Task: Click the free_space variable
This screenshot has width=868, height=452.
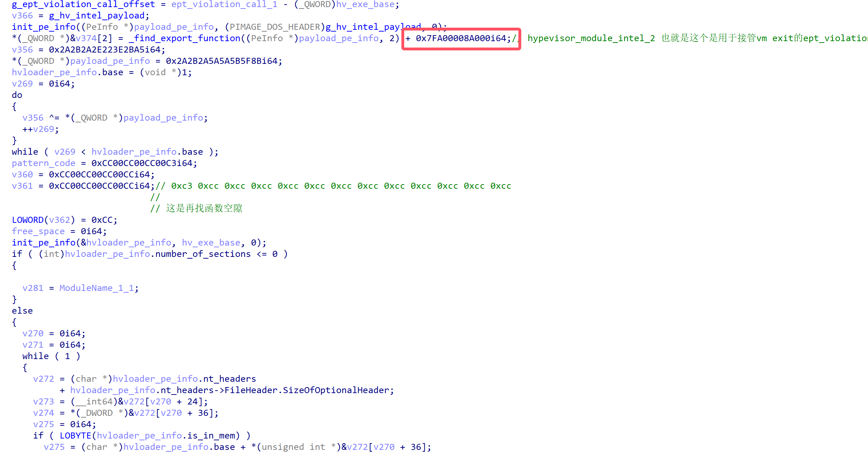Action: 38,231
